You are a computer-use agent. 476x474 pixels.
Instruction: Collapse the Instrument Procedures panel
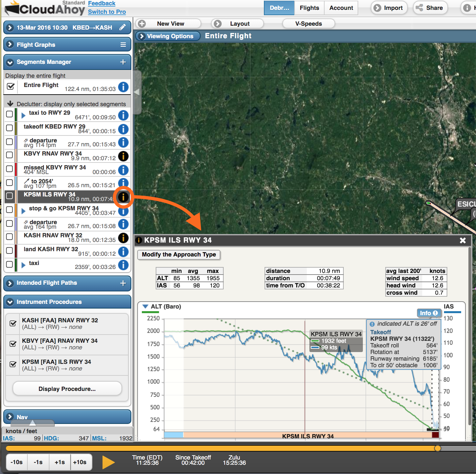10,302
